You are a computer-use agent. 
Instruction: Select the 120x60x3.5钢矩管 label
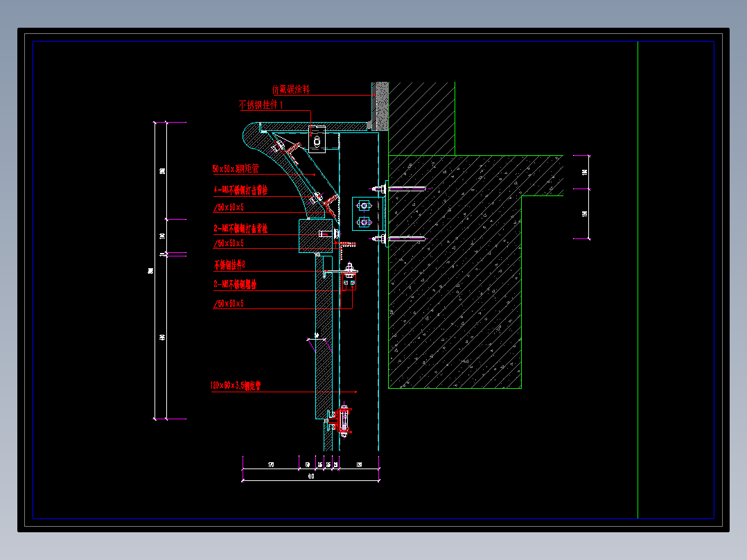tap(236, 385)
